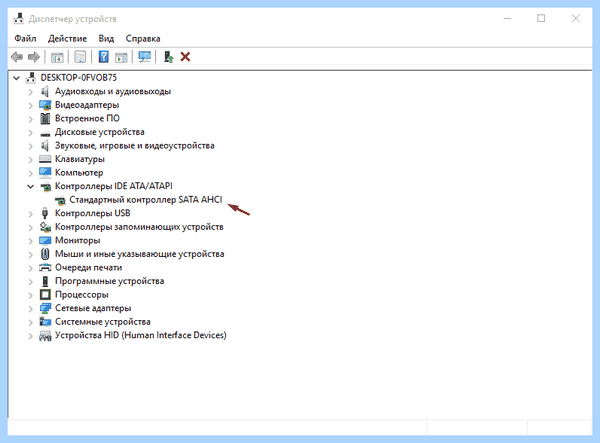The height and width of the screenshot is (443, 600).
Task: Click the Устройства HID icon
Action: [x=45, y=336]
